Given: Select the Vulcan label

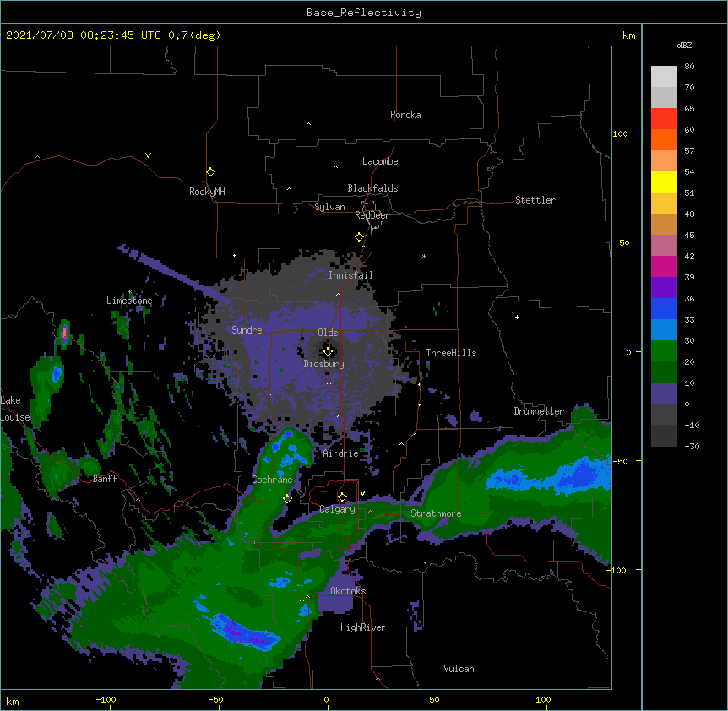Looking at the screenshot, I should click(x=459, y=669).
